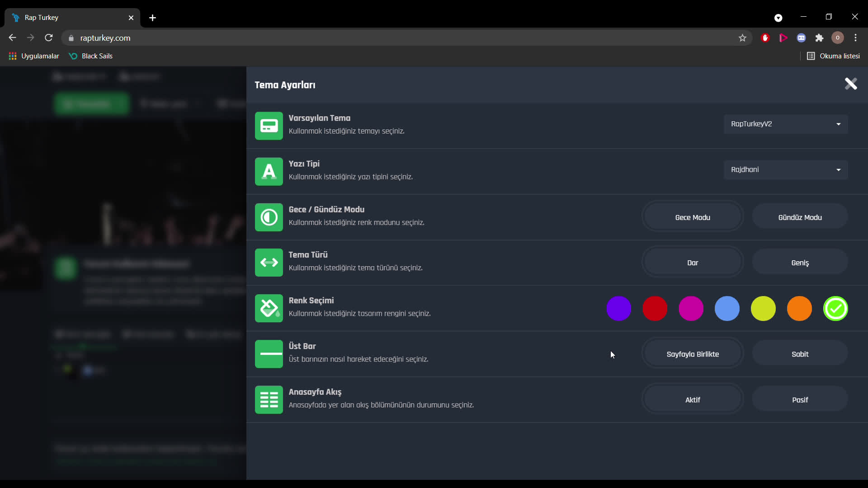The height and width of the screenshot is (488, 868).
Task: Expand the Chrome browser options menu
Action: (855, 38)
